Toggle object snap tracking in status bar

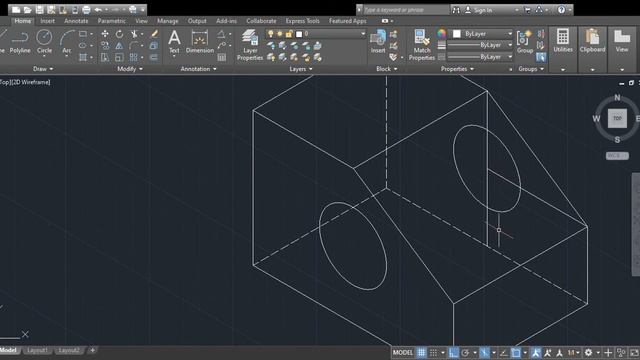[x=504, y=352]
